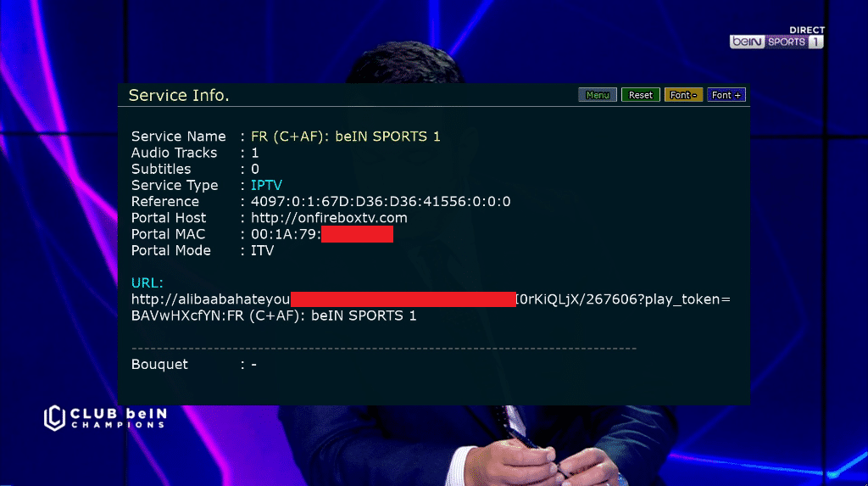Click the service name beIN SPORTS 1 value
This screenshot has width=868, height=486.
pyautogui.click(x=346, y=137)
